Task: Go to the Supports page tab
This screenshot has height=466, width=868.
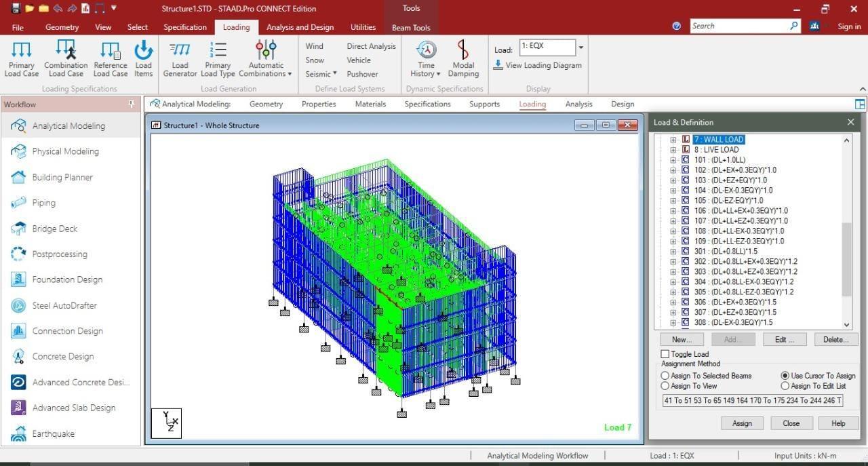Action: 484,104
